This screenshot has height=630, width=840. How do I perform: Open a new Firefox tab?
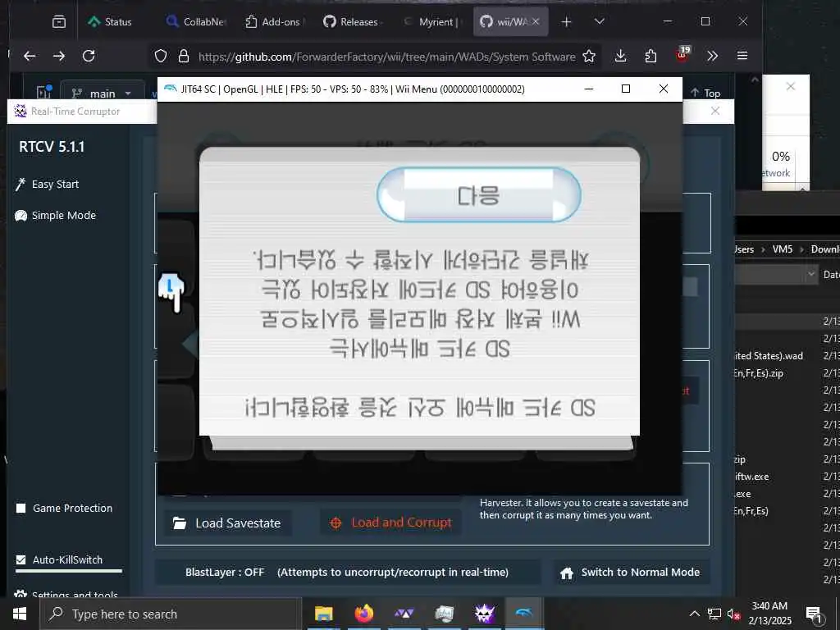pyautogui.click(x=566, y=21)
